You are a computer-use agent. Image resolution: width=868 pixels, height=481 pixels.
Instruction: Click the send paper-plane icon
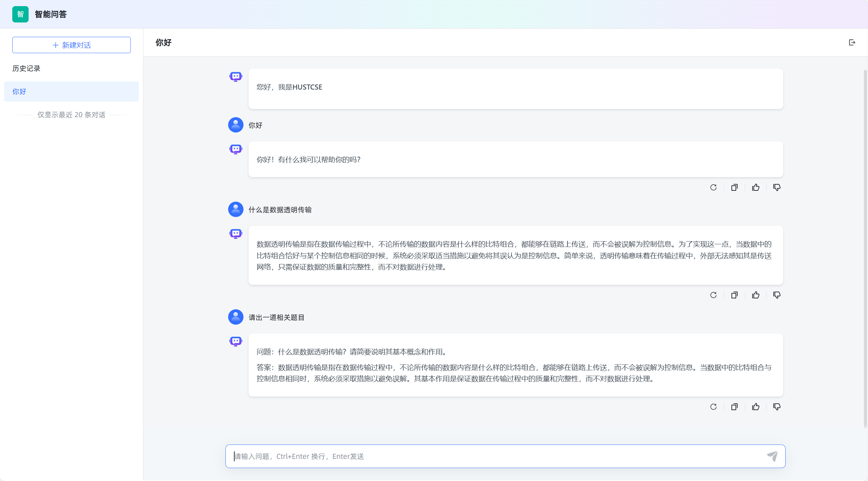772,456
